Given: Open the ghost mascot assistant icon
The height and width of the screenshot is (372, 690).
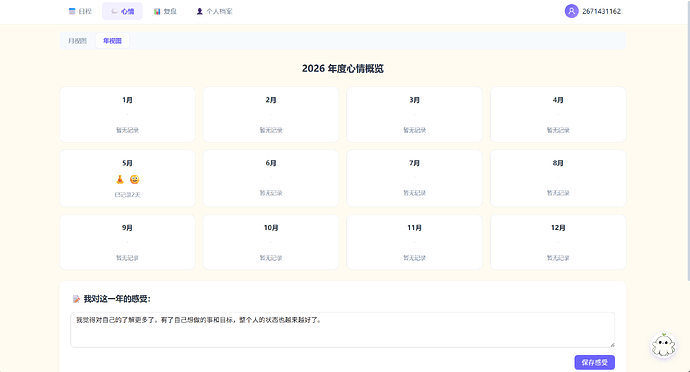Looking at the screenshot, I should click(x=663, y=345).
